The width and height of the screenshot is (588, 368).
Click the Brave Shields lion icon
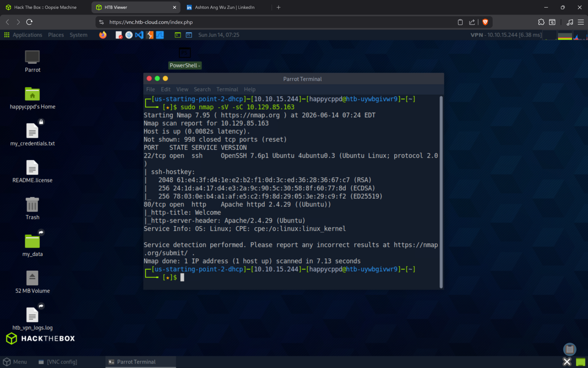[x=485, y=22]
